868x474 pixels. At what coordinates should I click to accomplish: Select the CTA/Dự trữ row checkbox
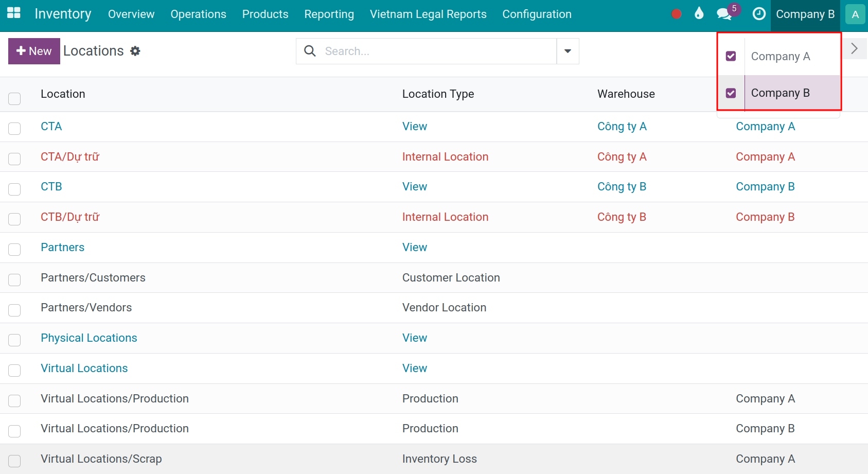point(14,159)
